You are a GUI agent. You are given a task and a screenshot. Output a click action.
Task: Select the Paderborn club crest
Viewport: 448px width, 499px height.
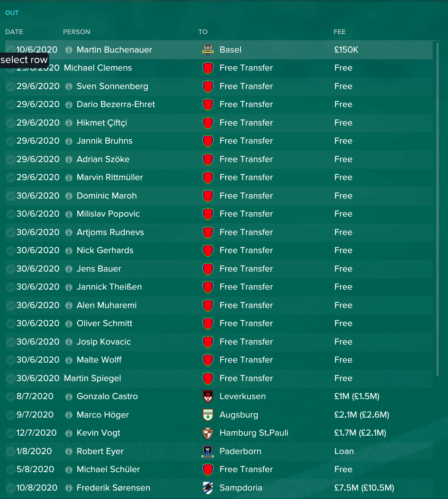coord(208,451)
